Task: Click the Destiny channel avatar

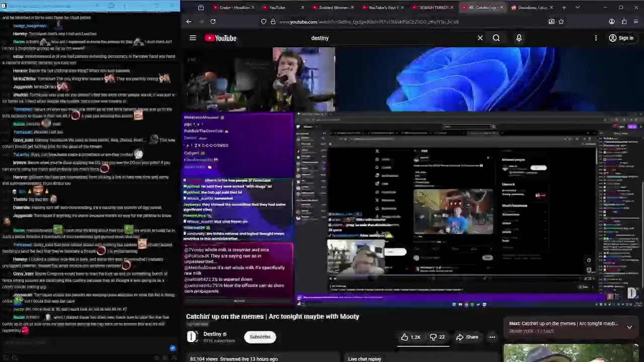Action: click(x=192, y=337)
